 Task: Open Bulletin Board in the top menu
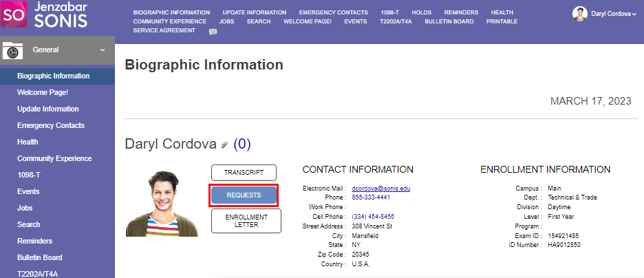coord(449,21)
